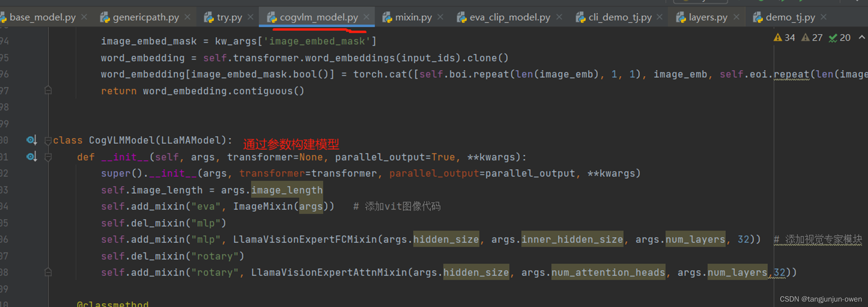Collapse the CogVLMModel class fold marker

pyautogui.click(x=48, y=141)
